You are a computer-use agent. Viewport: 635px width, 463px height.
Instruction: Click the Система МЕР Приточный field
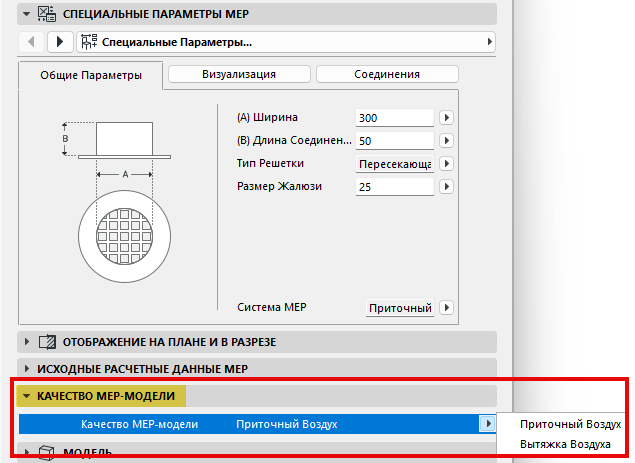point(400,308)
